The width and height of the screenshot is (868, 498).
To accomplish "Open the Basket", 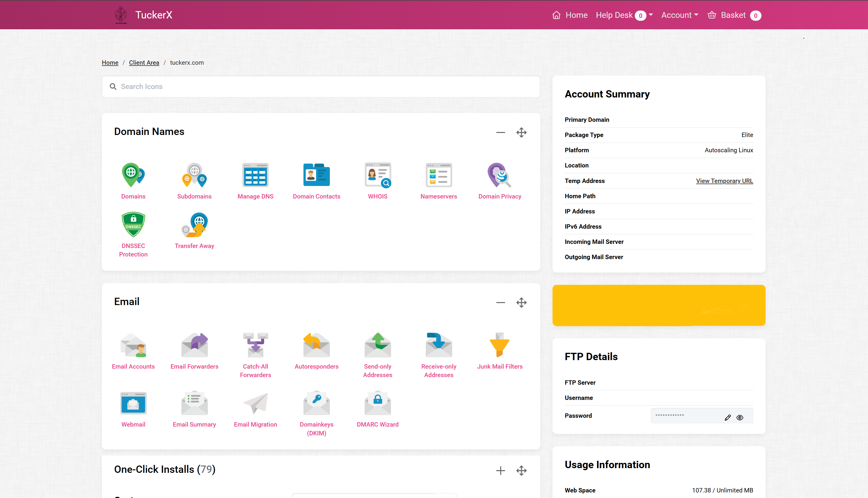I will 734,16.
